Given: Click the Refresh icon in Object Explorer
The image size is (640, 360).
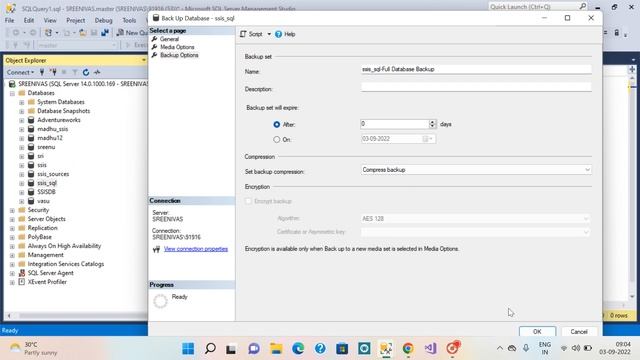Looking at the screenshot, I should (86, 72).
